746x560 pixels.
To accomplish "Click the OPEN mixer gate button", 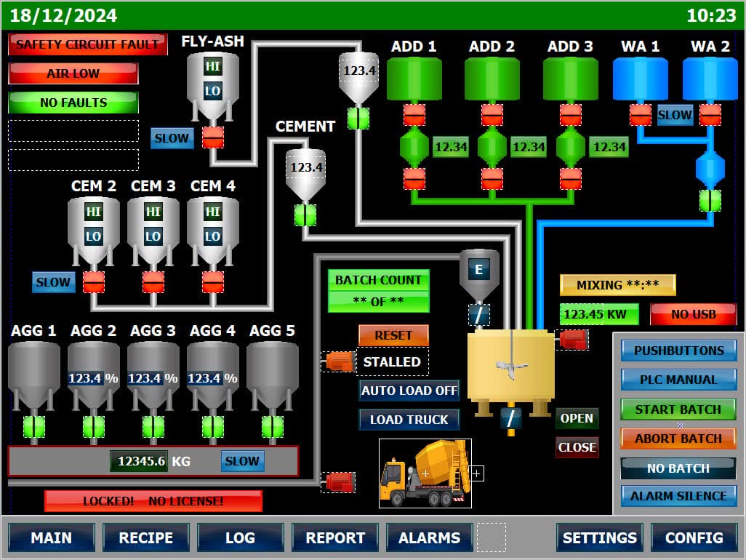I will (x=577, y=418).
